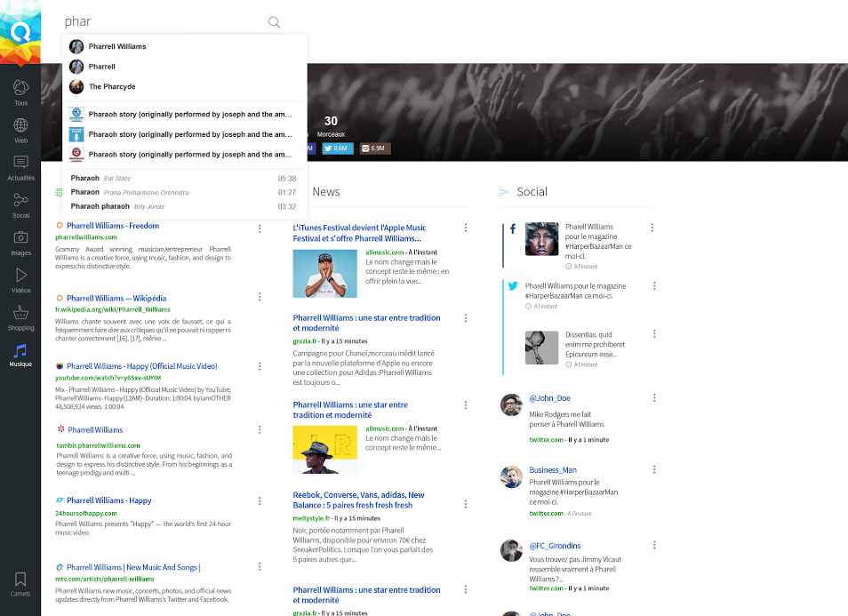
Task: Click the Qwant logo icon
Action: 20,33
